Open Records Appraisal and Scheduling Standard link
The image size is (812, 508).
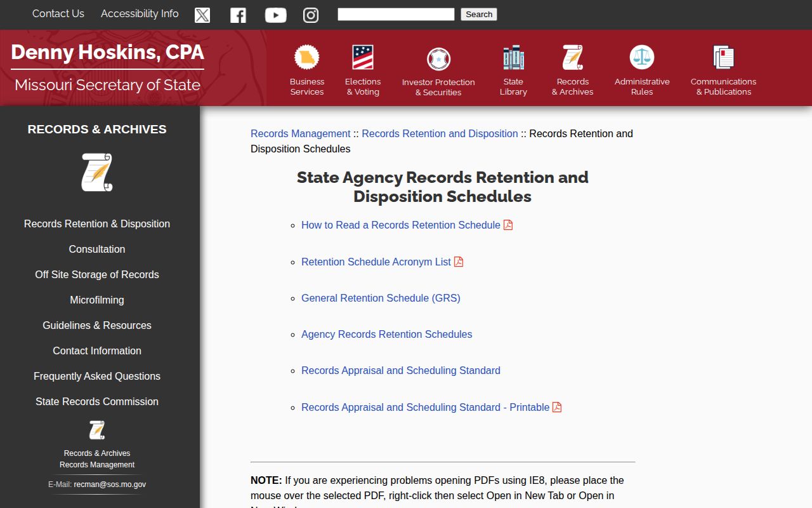[401, 370]
